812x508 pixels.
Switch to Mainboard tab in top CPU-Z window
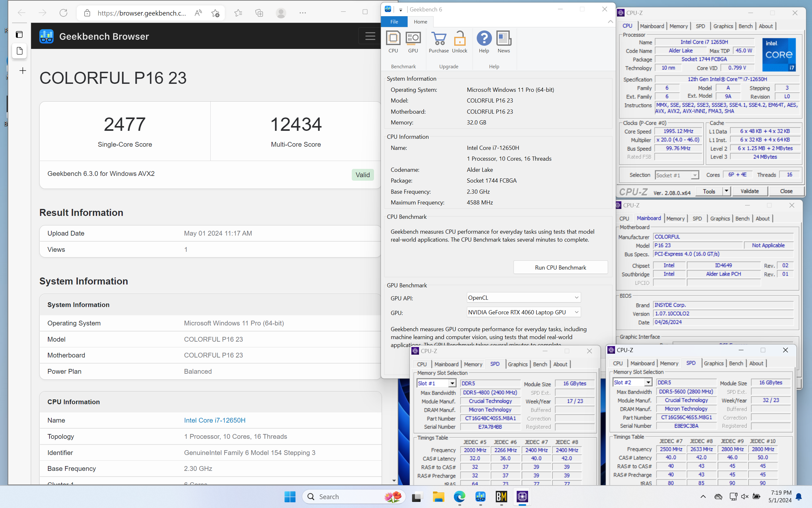652,26
